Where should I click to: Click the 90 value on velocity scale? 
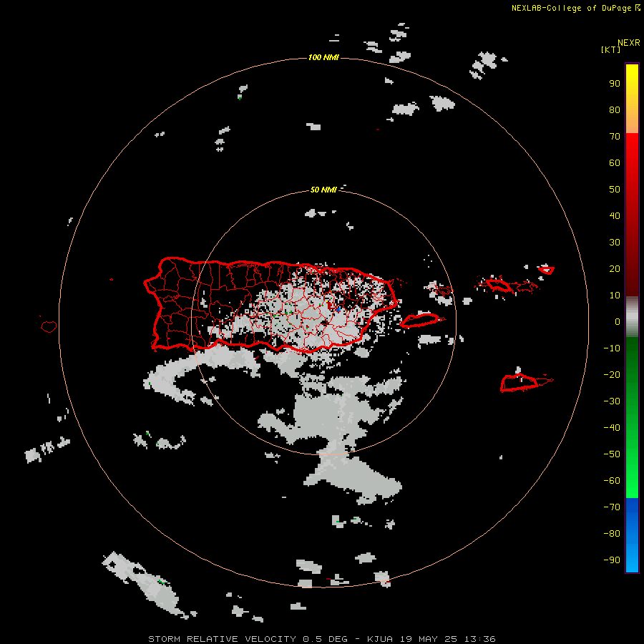click(615, 84)
